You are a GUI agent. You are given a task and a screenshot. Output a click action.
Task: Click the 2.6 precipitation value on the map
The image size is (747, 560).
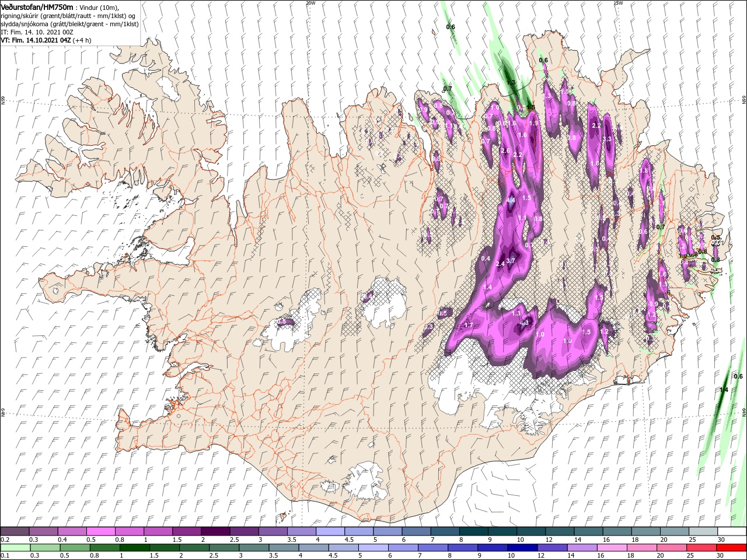click(x=505, y=151)
